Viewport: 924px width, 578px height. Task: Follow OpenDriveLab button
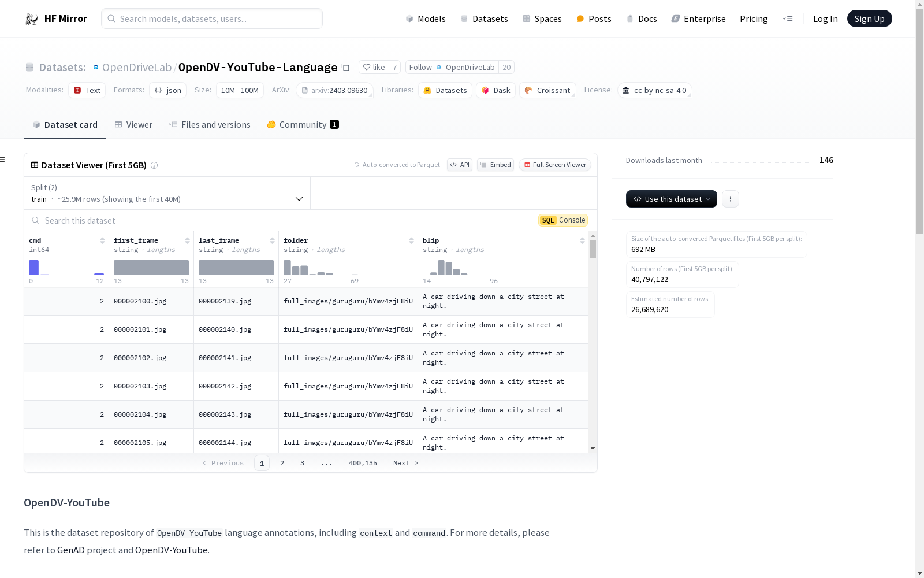(452, 67)
